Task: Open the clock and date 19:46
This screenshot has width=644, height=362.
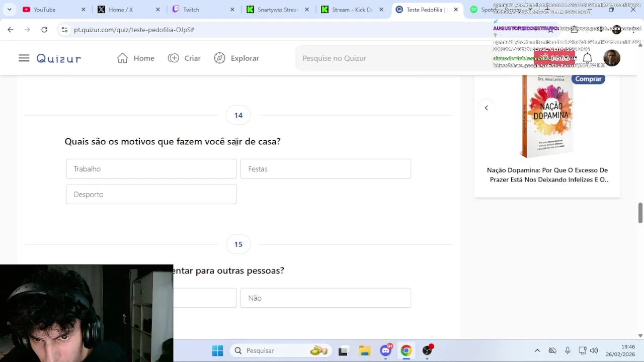Action: pos(620,350)
